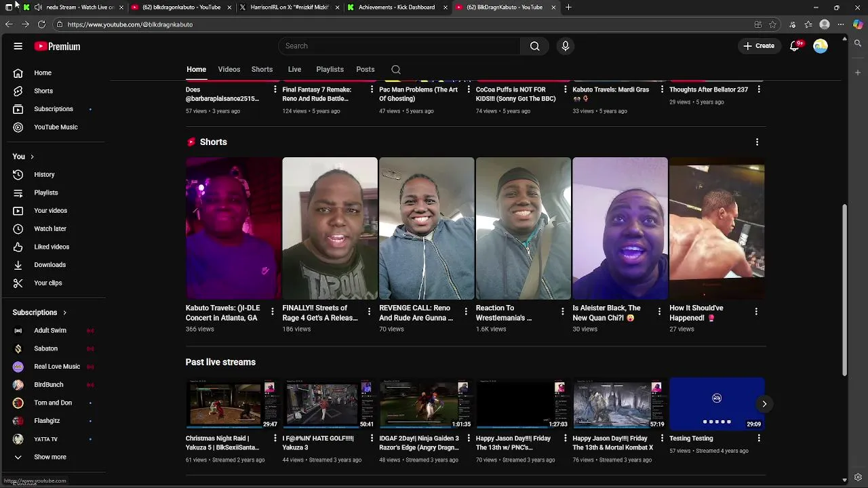Switch to the channel Videos tab
This screenshot has height=488, width=868.
point(229,69)
